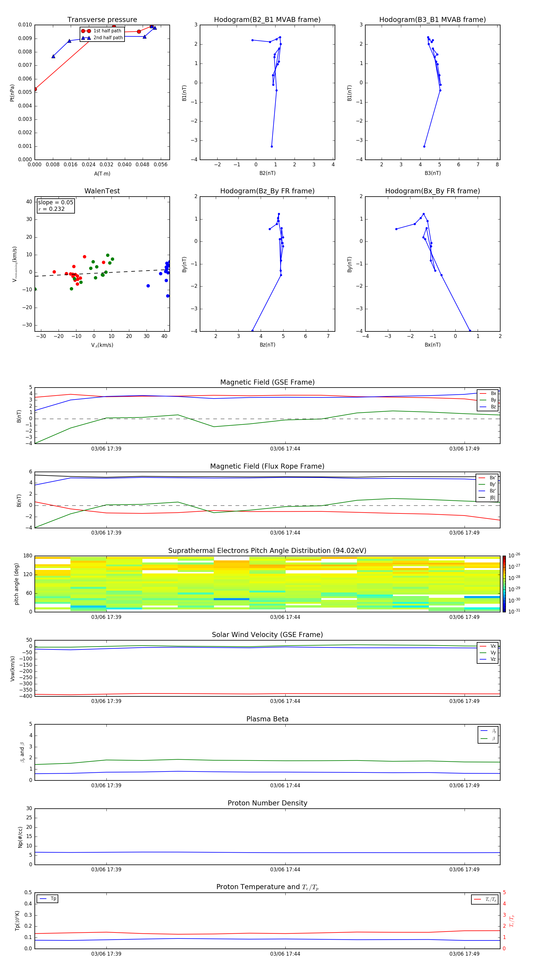
Task: Click the 'slope = 0.05' annotation
Action: (56, 203)
